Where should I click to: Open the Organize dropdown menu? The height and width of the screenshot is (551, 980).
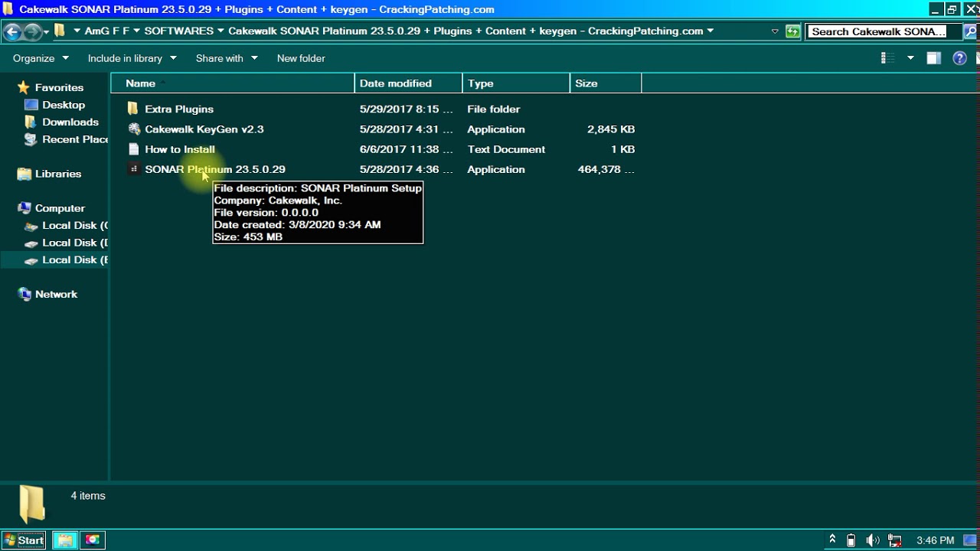pyautogui.click(x=41, y=58)
